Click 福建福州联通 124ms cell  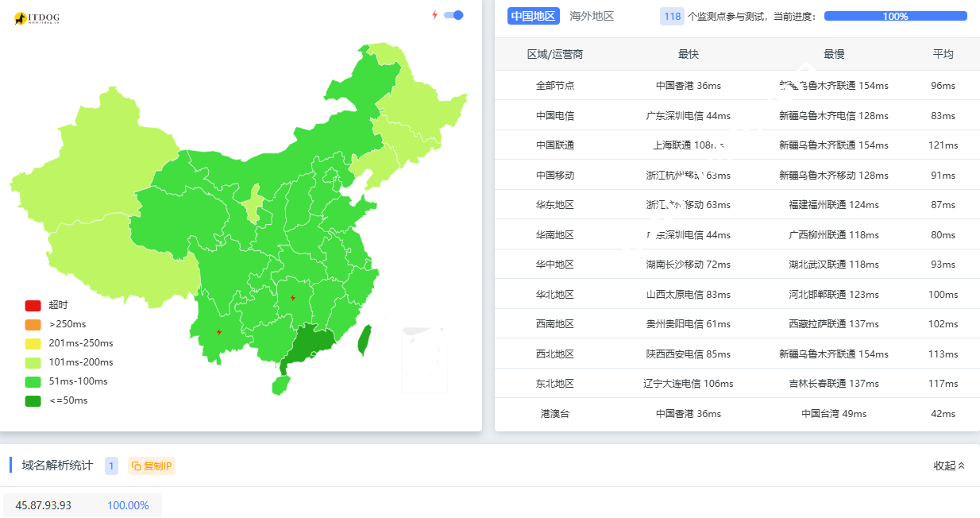[x=834, y=204]
